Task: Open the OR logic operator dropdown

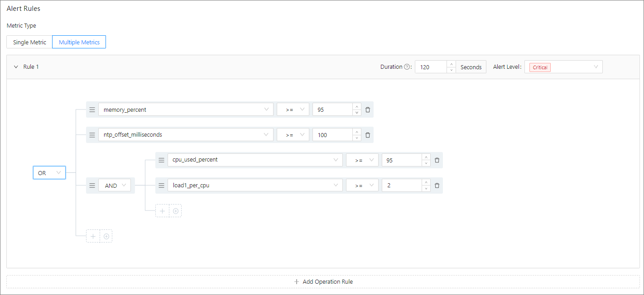Action: point(49,173)
